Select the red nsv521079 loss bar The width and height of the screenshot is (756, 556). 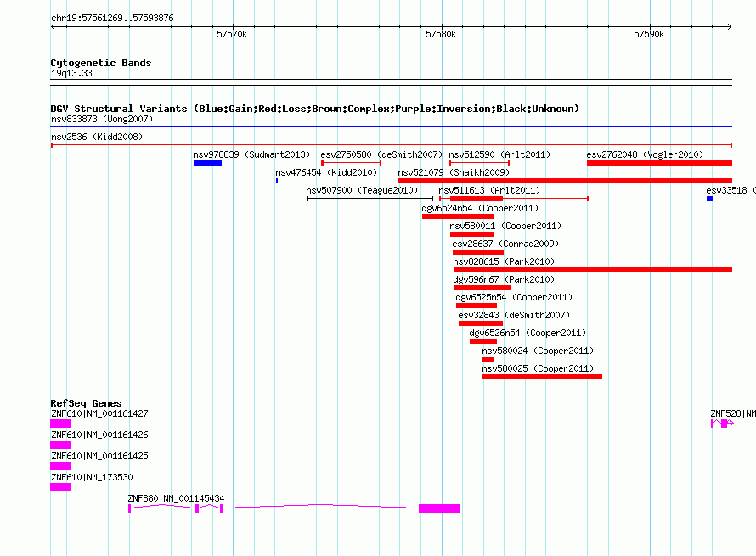[565, 181]
